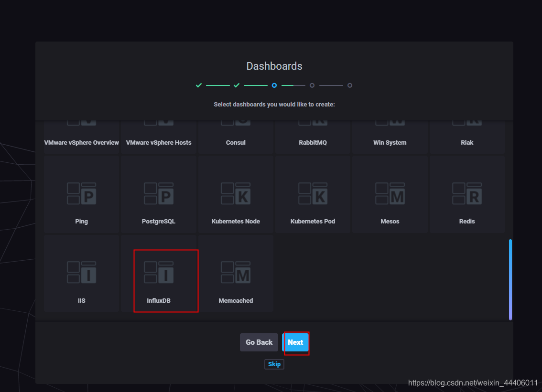The width and height of the screenshot is (542, 392).
Task: Click the Consul dashboard label
Action: point(236,143)
